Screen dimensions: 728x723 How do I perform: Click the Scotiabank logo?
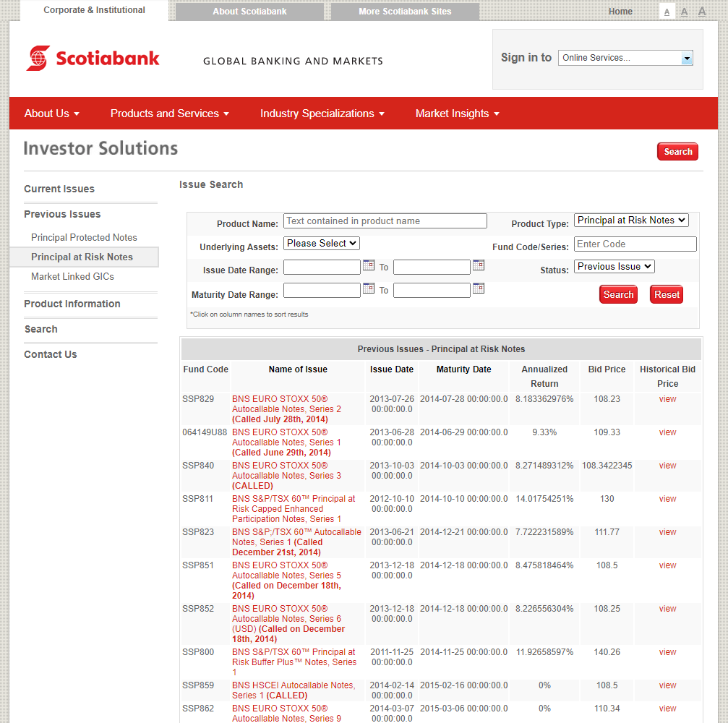[x=93, y=58]
